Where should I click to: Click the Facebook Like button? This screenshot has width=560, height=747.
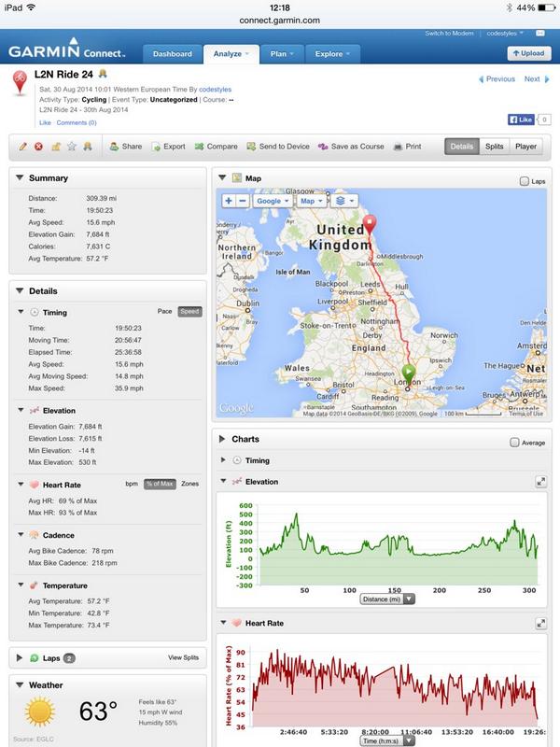(521, 120)
